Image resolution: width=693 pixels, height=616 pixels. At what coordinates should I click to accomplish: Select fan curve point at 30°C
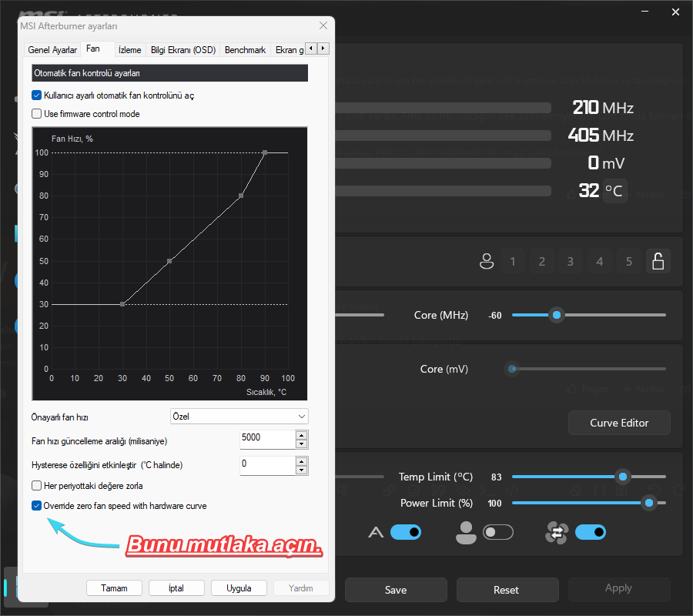122,304
